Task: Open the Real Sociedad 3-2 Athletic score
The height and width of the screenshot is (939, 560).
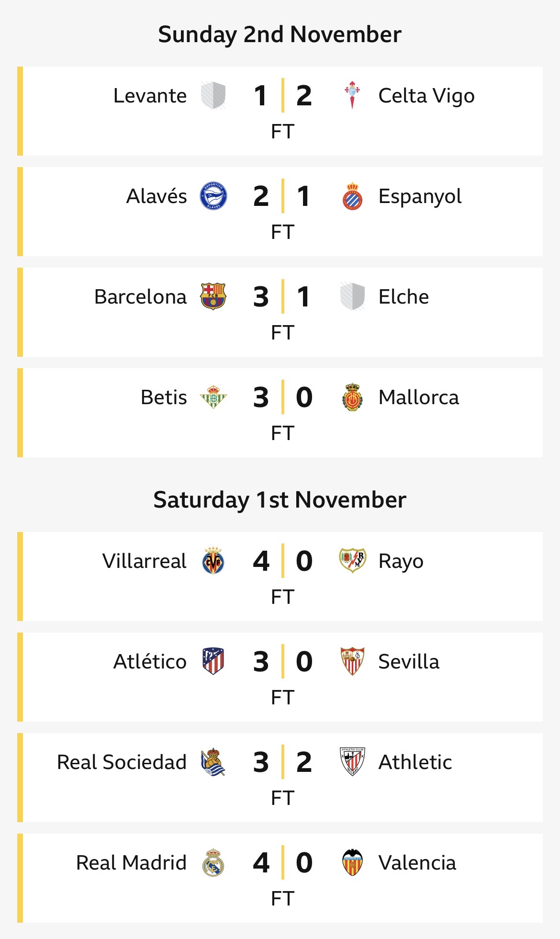Action: coord(282,762)
